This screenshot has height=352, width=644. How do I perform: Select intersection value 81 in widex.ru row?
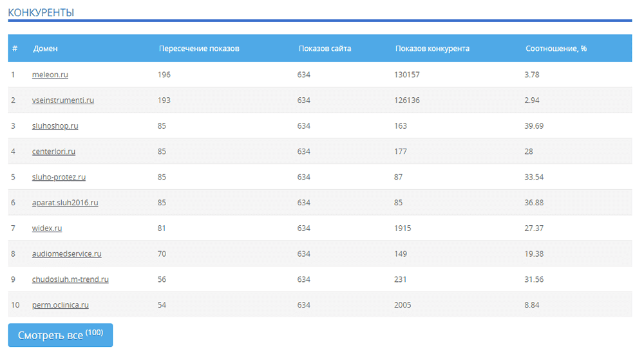(162, 228)
